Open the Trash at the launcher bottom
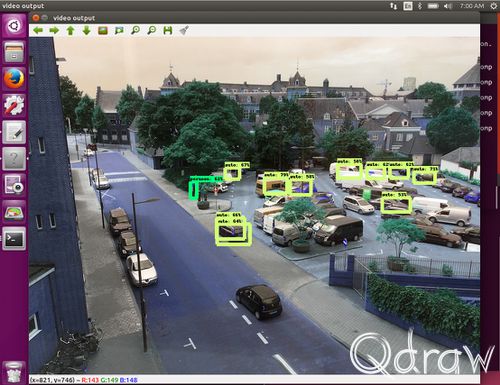This screenshot has width=500, height=385. point(14,373)
